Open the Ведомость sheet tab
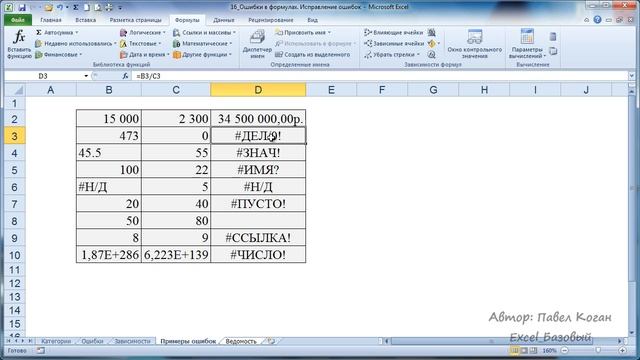The width and height of the screenshot is (640, 360). pos(241,341)
